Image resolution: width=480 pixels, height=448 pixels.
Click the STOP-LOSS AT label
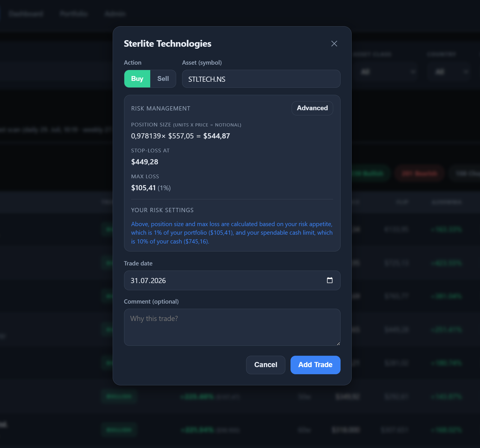pyautogui.click(x=150, y=150)
